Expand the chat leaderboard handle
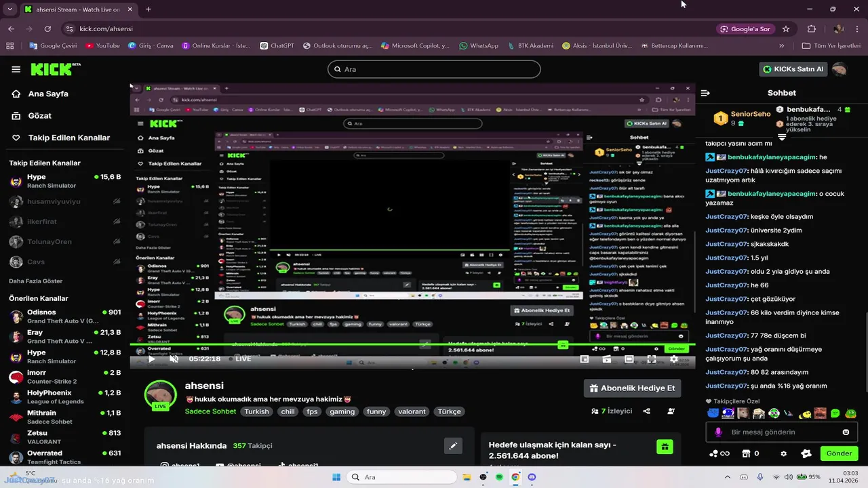The width and height of the screenshot is (868, 488). click(x=782, y=136)
